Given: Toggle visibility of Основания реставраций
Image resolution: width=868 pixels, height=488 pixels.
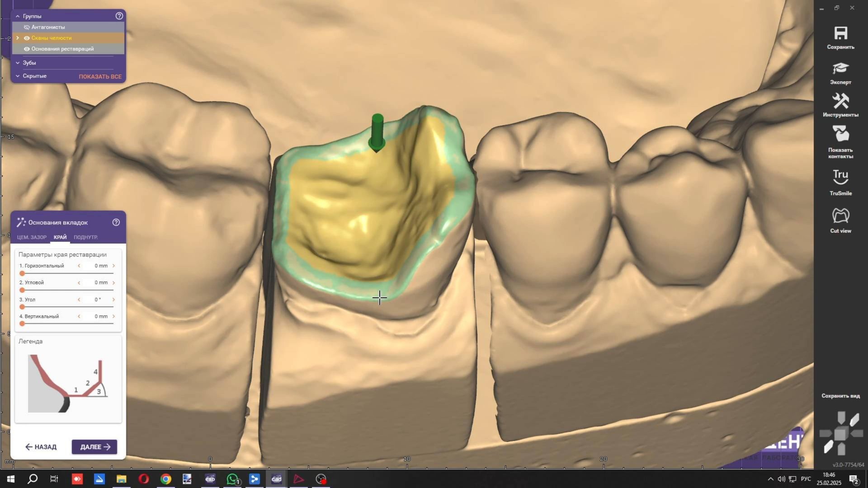Looking at the screenshot, I should point(27,49).
